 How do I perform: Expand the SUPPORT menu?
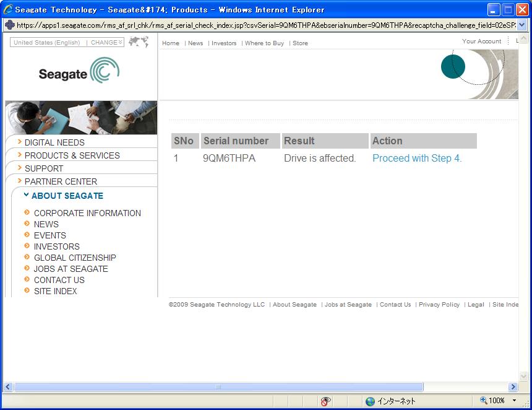(x=44, y=168)
